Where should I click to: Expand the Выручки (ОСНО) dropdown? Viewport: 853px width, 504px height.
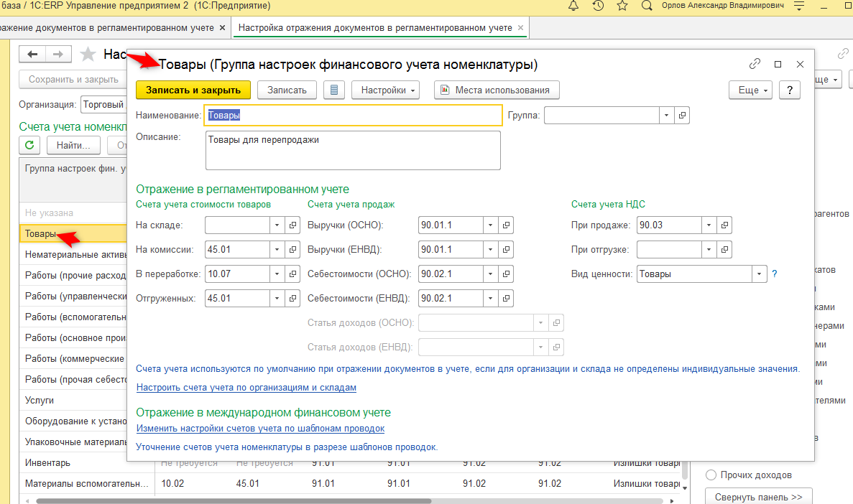click(x=490, y=225)
